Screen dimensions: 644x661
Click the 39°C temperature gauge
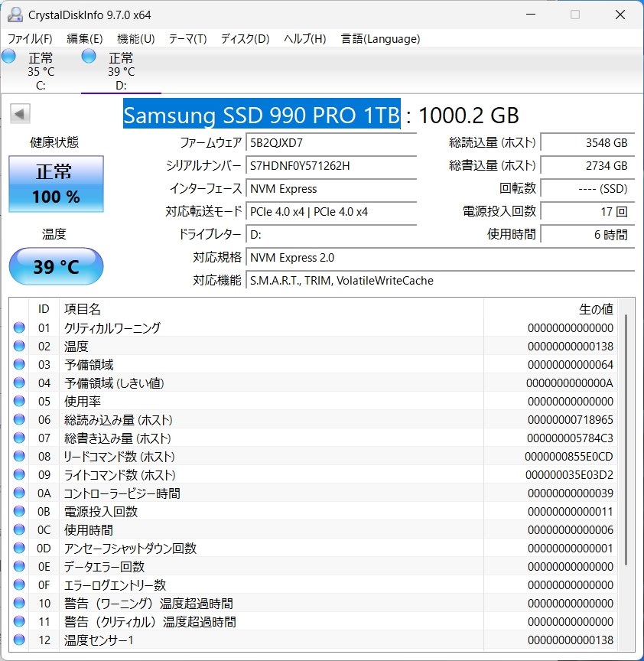(55, 266)
